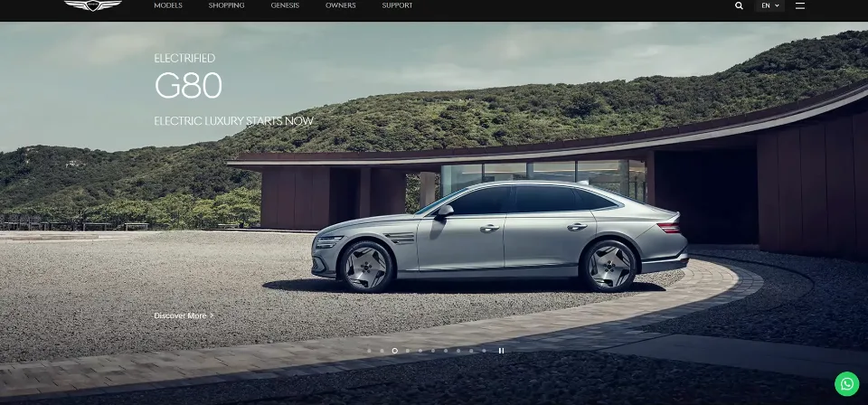Open the SHOPPING menu

point(226,5)
